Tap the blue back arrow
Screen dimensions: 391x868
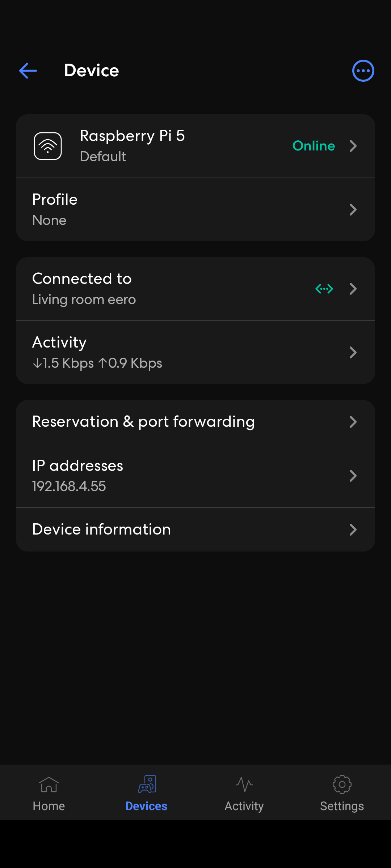tap(28, 71)
